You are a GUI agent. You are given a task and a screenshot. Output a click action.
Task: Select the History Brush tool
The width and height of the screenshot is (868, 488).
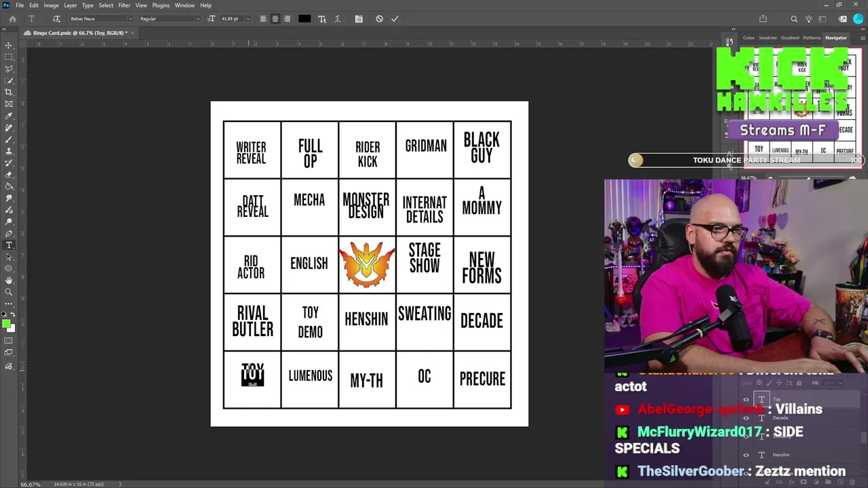point(9,163)
